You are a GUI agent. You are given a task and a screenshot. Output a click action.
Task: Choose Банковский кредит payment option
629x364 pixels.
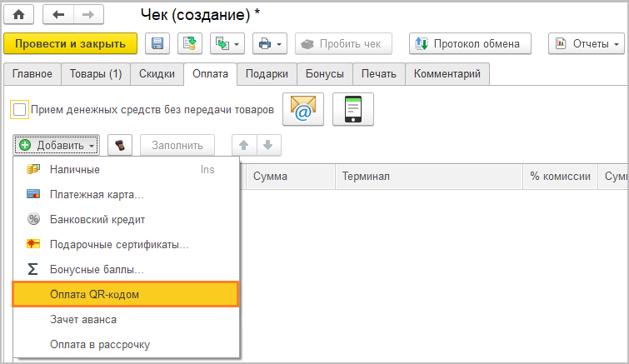(x=126, y=220)
